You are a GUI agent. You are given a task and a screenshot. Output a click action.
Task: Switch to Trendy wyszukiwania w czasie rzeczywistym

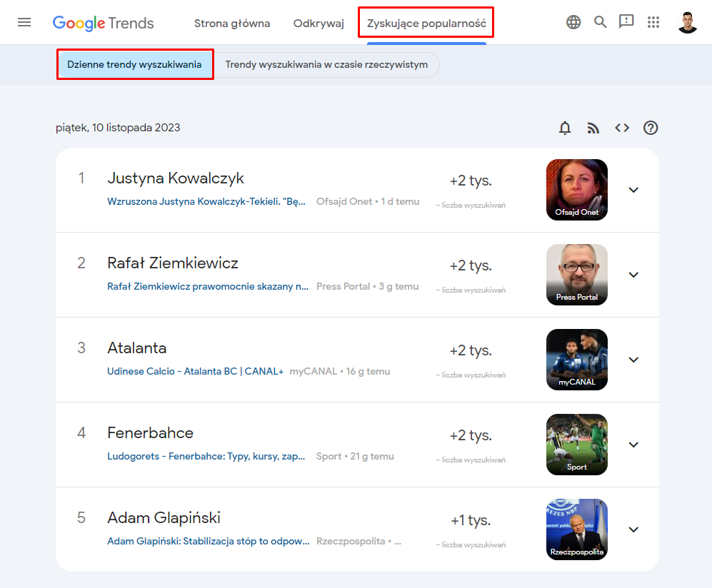(326, 64)
